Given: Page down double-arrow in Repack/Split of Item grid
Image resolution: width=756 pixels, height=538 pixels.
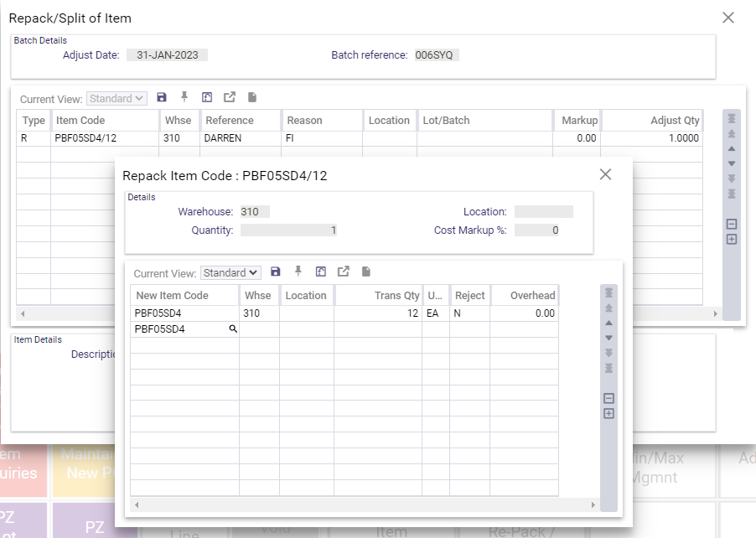Looking at the screenshot, I should point(732,178).
